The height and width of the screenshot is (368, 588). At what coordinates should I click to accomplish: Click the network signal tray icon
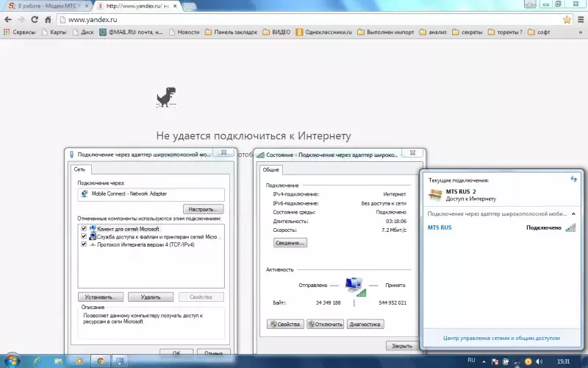[x=517, y=361]
